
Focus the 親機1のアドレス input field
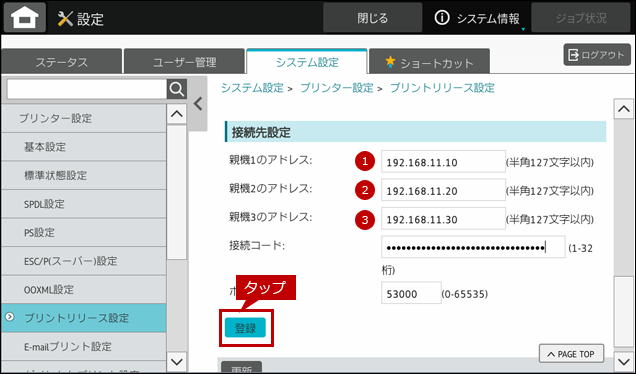click(x=443, y=162)
